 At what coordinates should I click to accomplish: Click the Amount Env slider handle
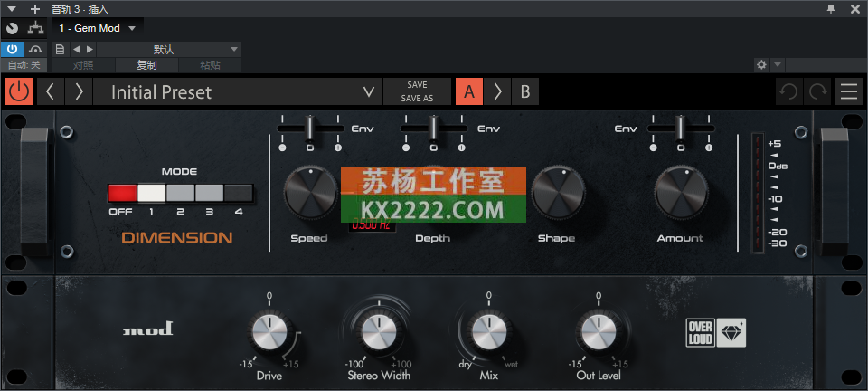pyautogui.click(x=681, y=128)
